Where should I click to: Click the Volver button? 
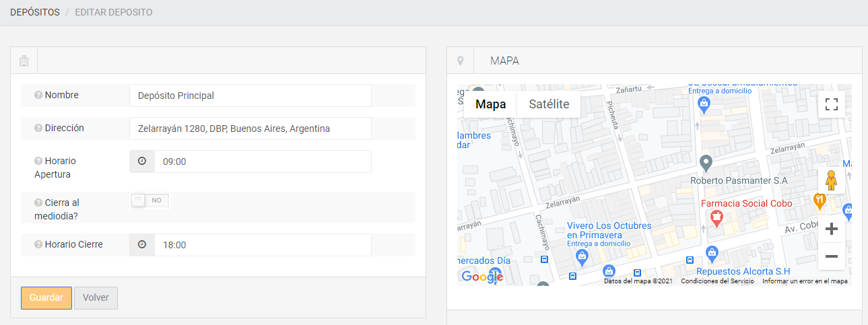click(96, 298)
